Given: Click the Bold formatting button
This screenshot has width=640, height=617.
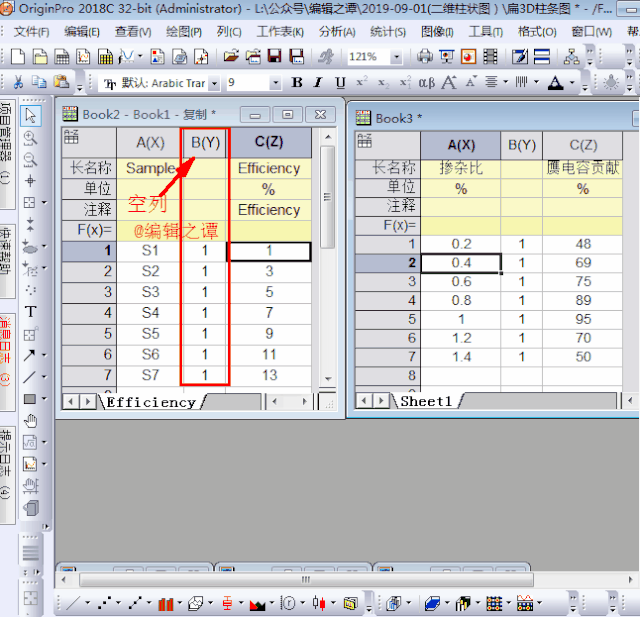Looking at the screenshot, I should point(297,83).
